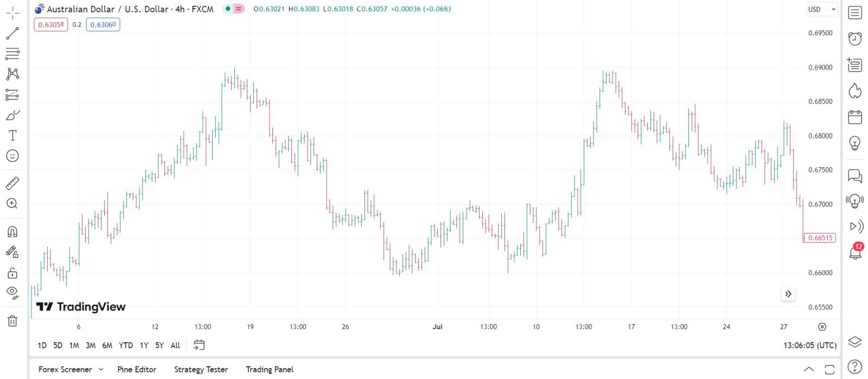The width and height of the screenshot is (868, 379).
Task: Click the Buy price 0.63060 button
Action: tap(103, 24)
